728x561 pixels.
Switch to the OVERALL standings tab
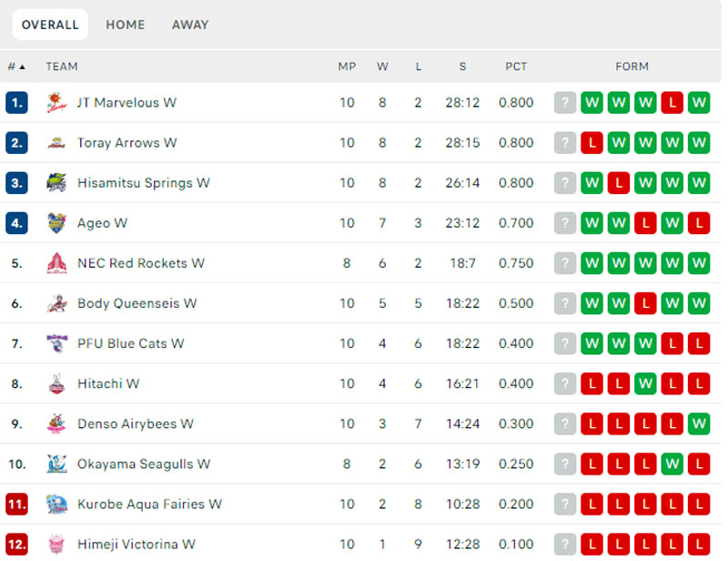50,25
